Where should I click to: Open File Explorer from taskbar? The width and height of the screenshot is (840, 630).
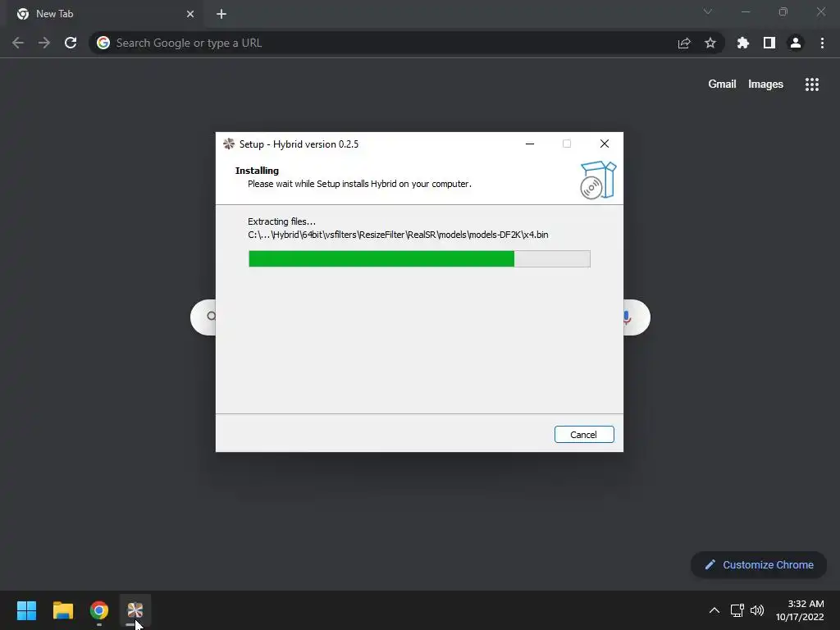[x=62, y=610]
